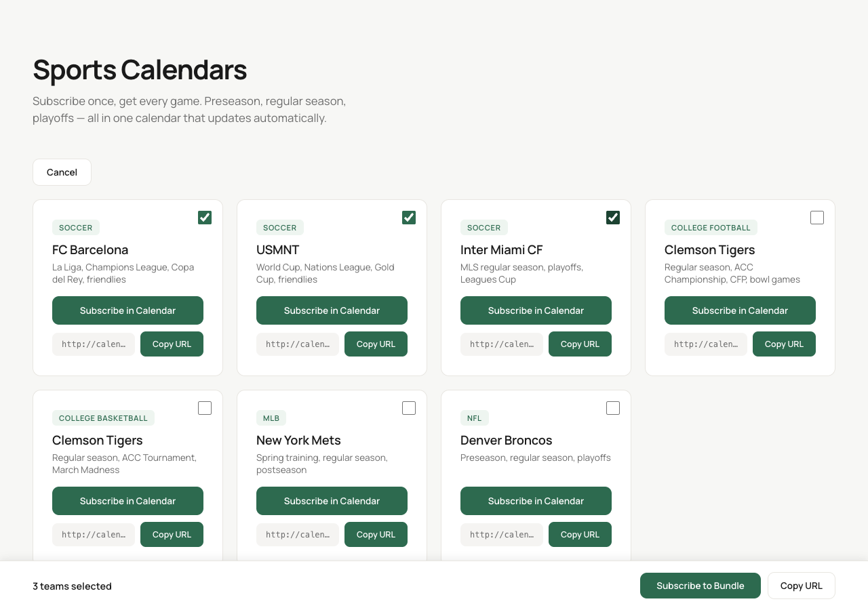Check the Denver Broncos checkbox

click(613, 408)
